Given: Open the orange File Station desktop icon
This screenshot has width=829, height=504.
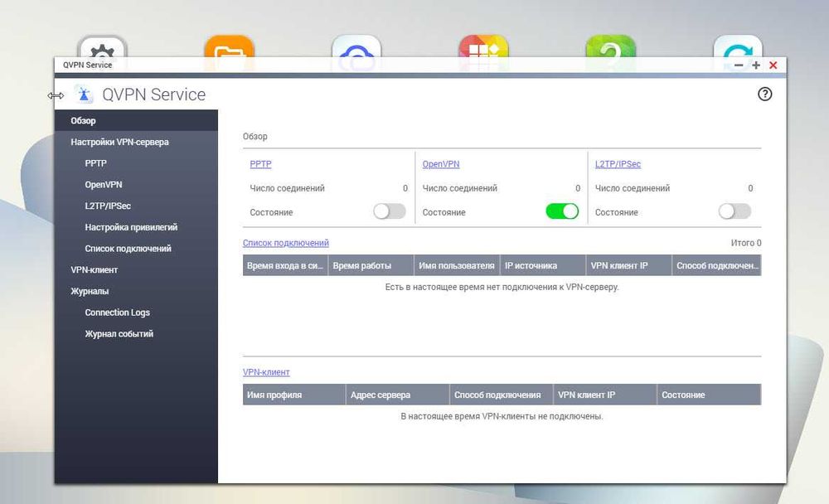Looking at the screenshot, I should pos(230,46).
